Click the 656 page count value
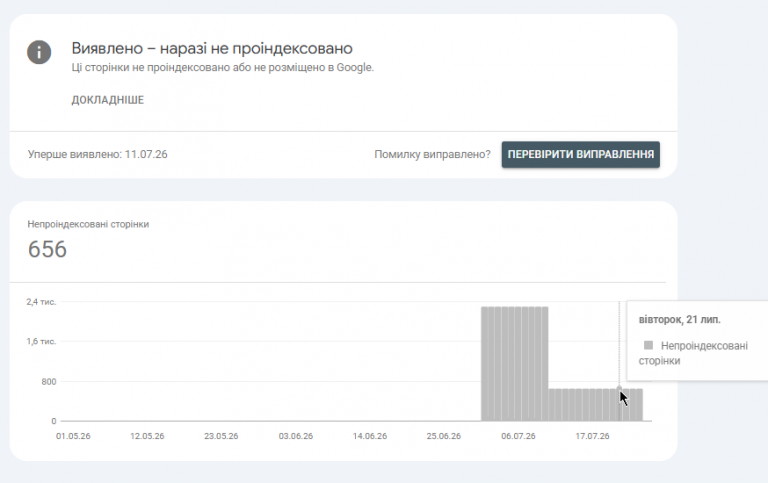Image resolution: width=768 pixels, height=483 pixels. (x=47, y=249)
